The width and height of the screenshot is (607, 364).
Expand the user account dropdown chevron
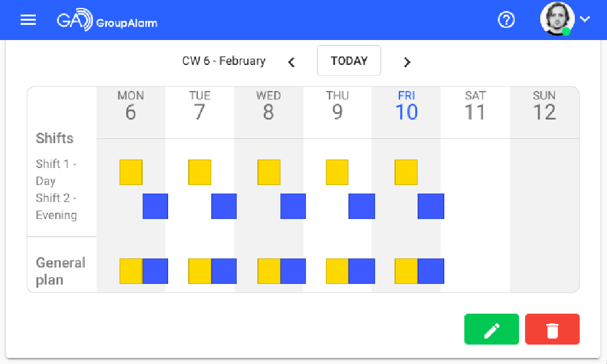point(585,19)
